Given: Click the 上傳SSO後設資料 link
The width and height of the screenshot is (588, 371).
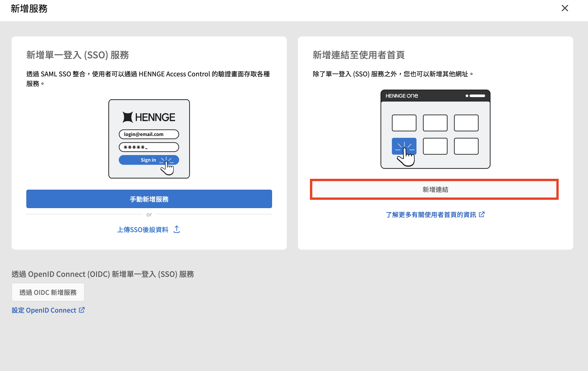Looking at the screenshot, I should (142, 229).
